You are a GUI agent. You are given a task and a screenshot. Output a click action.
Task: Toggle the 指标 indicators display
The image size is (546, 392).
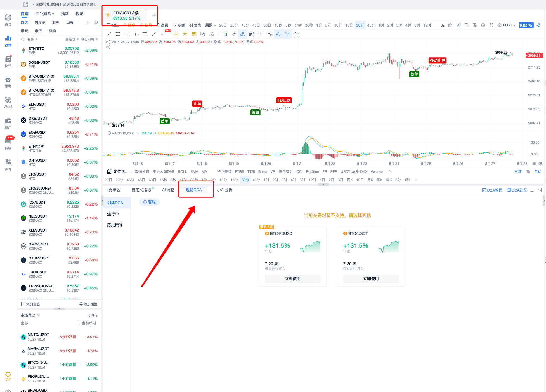tap(113, 25)
